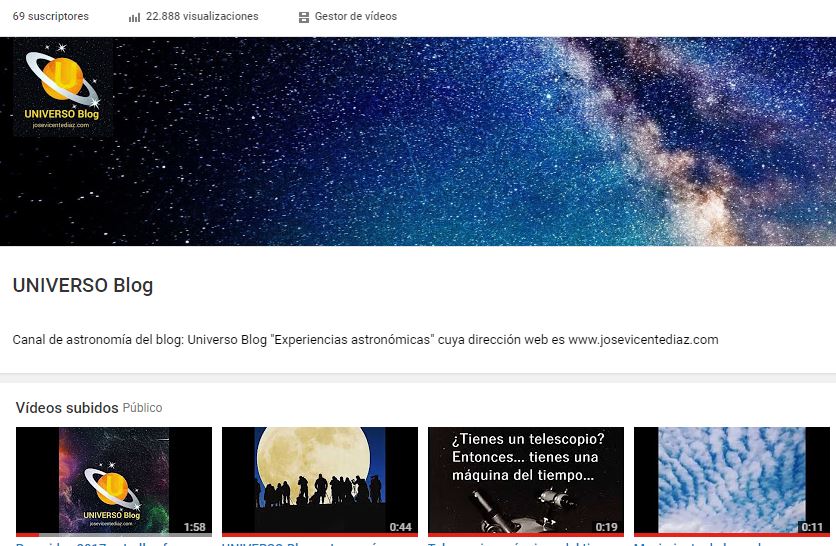Screen dimensions: 836x546
Task: Click the 0:19 duration badge
Action: (x=606, y=527)
